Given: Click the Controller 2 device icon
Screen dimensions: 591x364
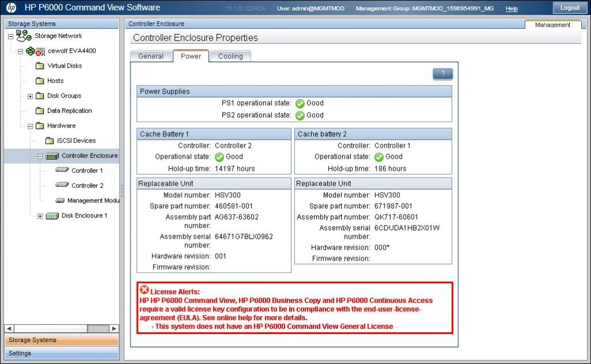Looking at the screenshot, I should tap(62, 185).
